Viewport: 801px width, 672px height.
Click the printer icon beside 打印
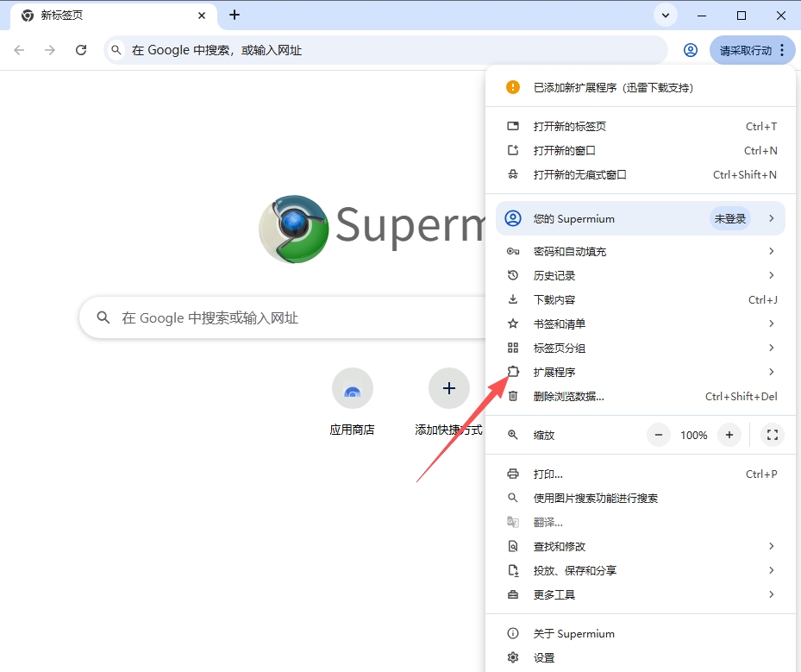pos(513,474)
